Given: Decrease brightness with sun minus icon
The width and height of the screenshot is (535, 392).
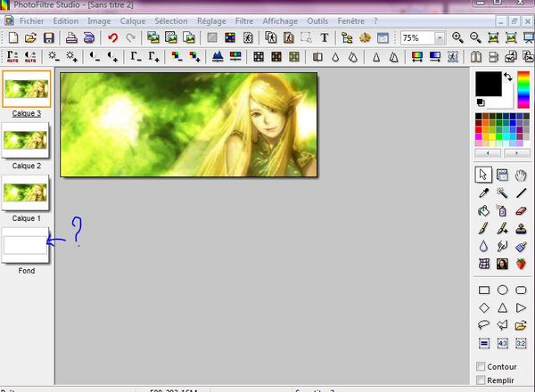Looking at the screenshot, I should click(53, 56).
